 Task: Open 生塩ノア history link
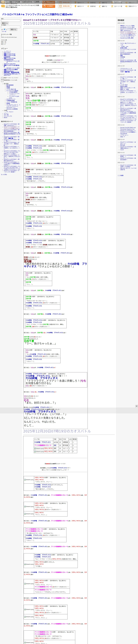coord(123,137)
